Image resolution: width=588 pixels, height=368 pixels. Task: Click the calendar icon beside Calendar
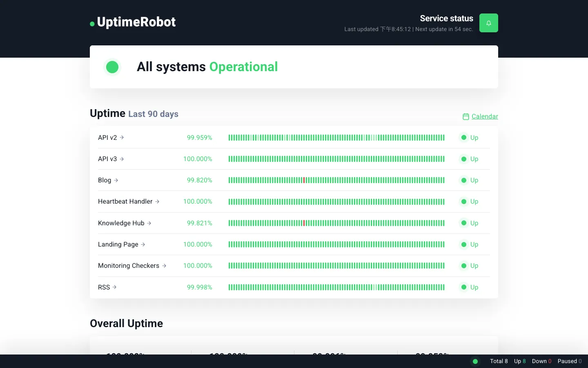point(466,117)
